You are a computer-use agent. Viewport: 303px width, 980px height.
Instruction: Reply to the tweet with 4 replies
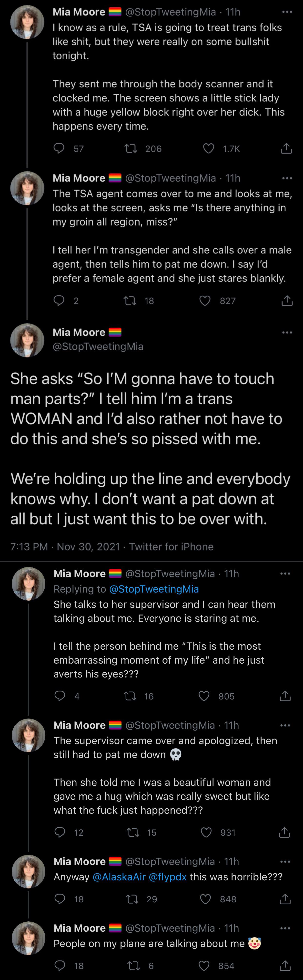[60, 696]
